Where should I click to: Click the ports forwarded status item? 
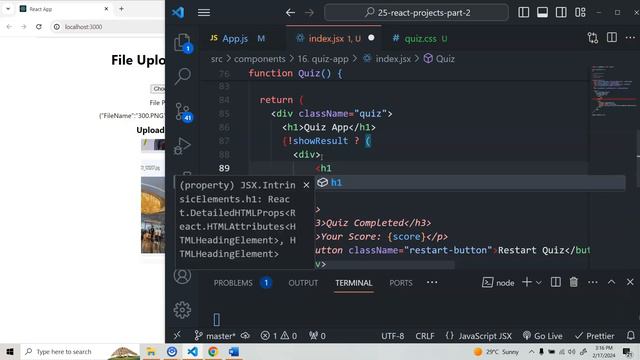tap(317, 336)
